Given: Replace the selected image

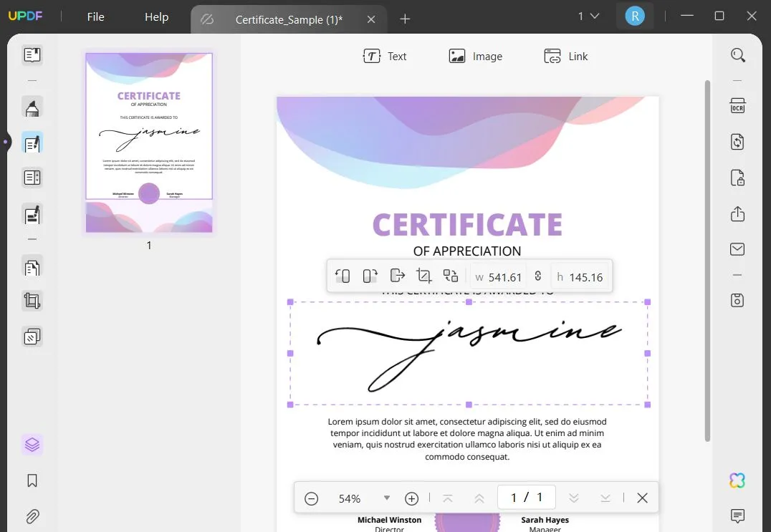Looking at the screenshot, I should click(451, 276).
